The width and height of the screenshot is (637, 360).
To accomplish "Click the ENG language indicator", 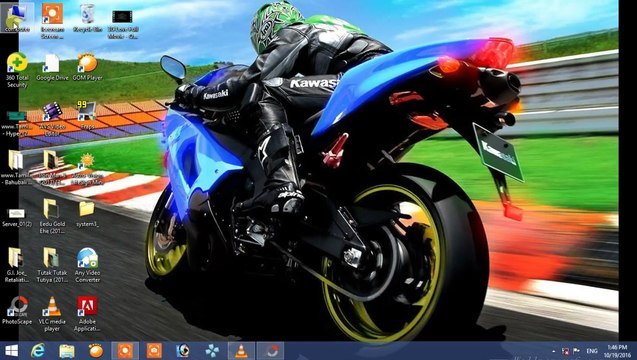I will (592, 351).
